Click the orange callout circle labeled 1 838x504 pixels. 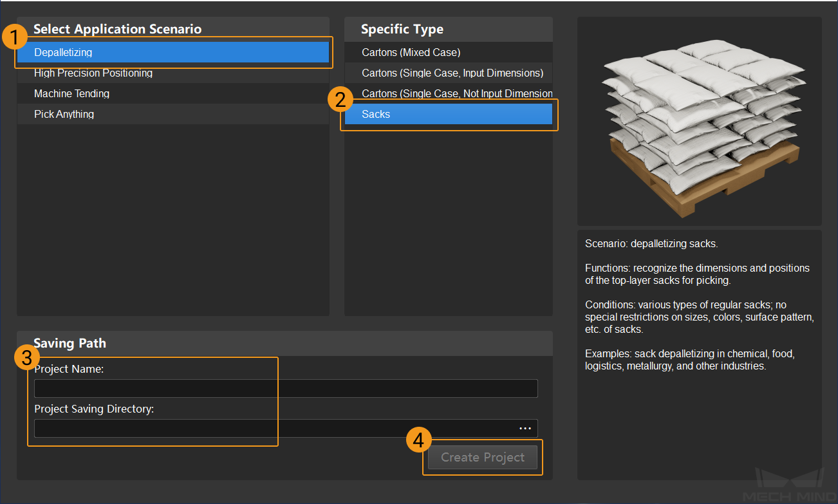(14, 37)
